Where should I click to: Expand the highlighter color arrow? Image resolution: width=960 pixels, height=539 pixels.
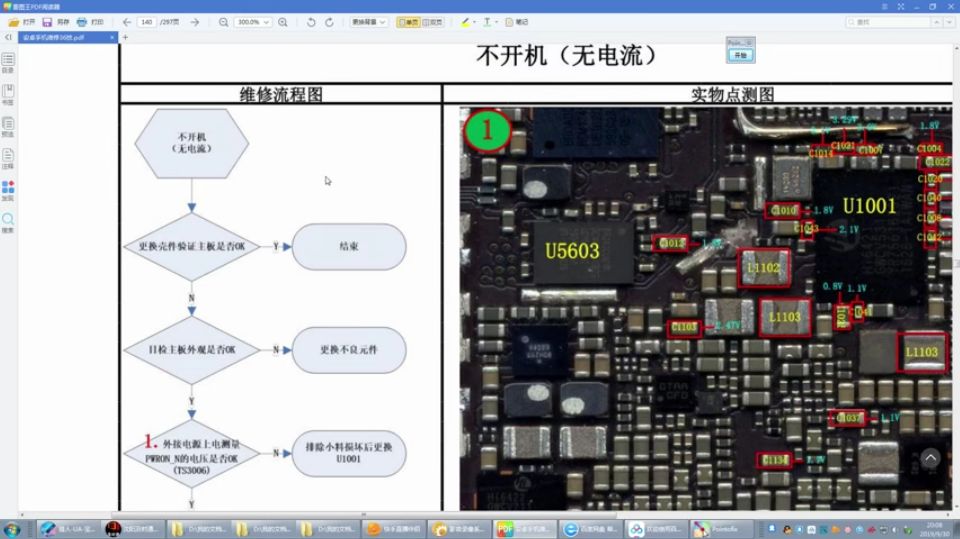pos(474,22)
